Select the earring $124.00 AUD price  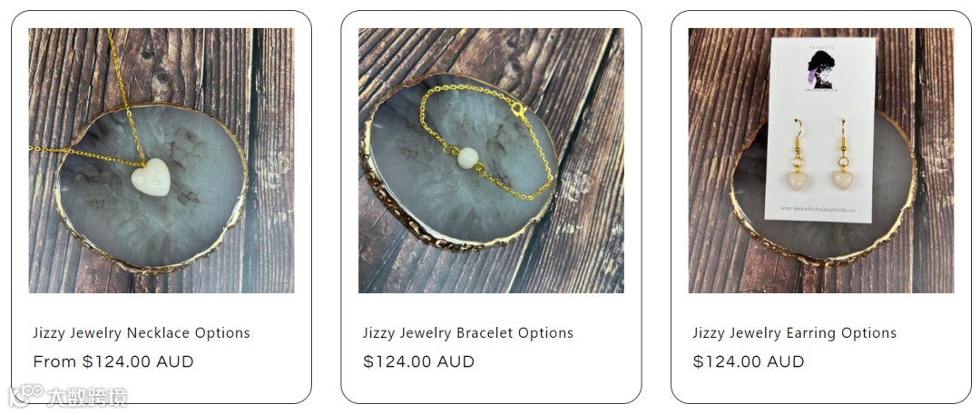click(749, 361)
